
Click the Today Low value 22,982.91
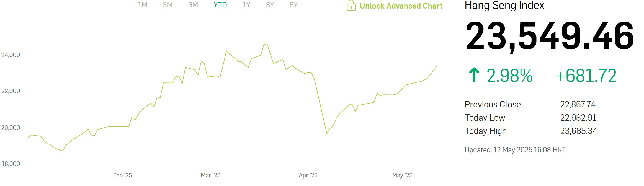coord(578,118)
